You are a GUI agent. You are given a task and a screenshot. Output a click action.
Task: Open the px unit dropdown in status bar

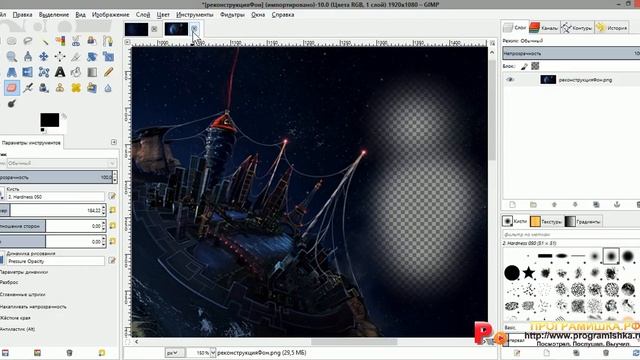(174, 353)
